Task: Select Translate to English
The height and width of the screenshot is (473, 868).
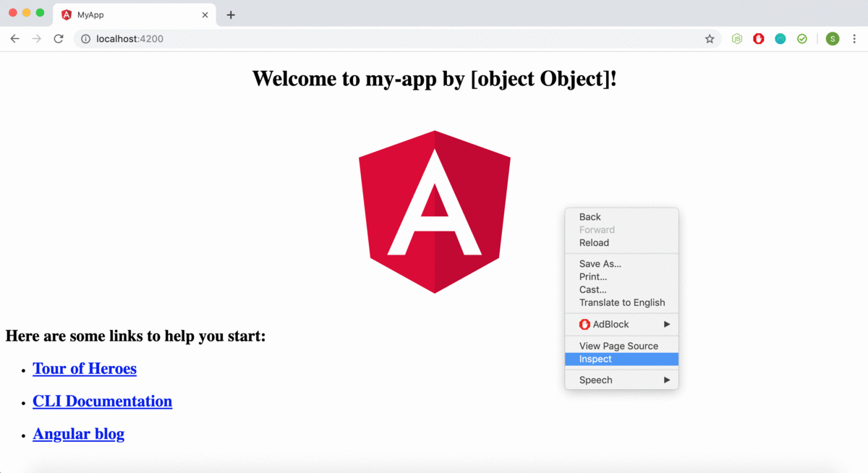Action: [622, 302]
